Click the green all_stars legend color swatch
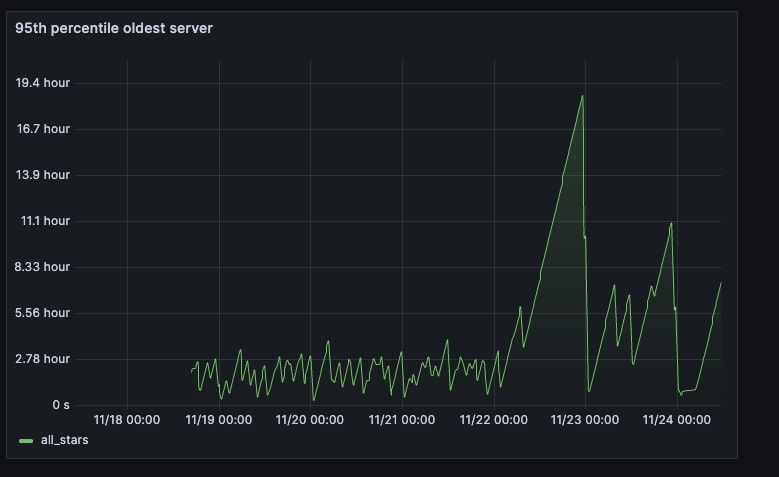The image size is (779, 477). click(26, 440)
